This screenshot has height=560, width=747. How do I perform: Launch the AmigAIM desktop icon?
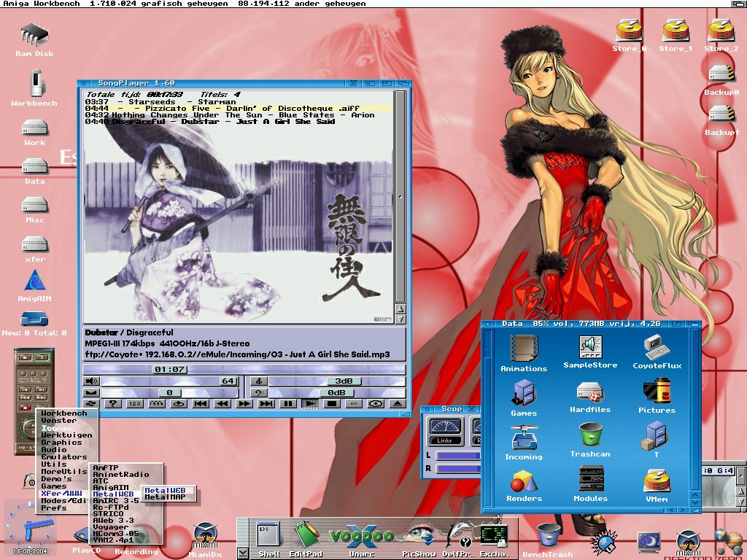(x=34, y=285)
